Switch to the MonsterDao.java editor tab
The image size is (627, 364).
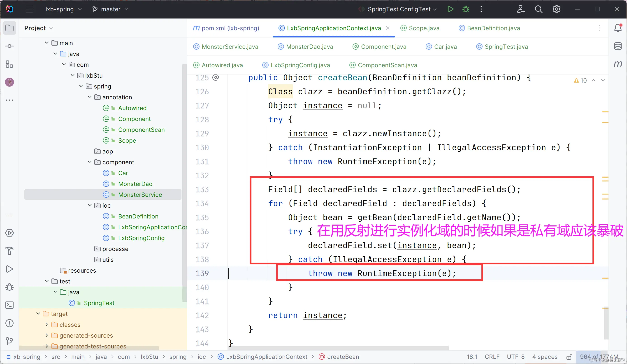(309, 46)
